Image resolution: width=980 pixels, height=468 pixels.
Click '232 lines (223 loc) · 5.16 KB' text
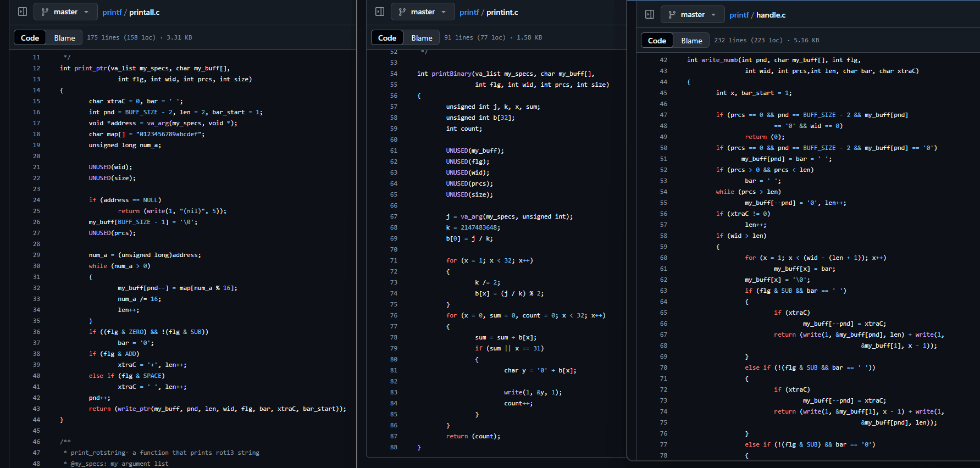[766, 40]
